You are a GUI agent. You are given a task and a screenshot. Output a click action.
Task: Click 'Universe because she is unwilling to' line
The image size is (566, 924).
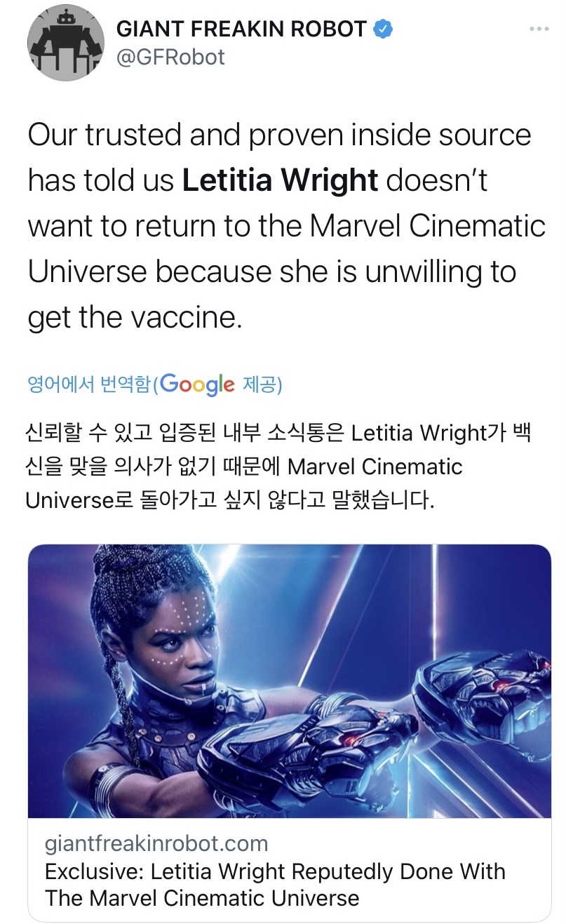click(272, 272)
